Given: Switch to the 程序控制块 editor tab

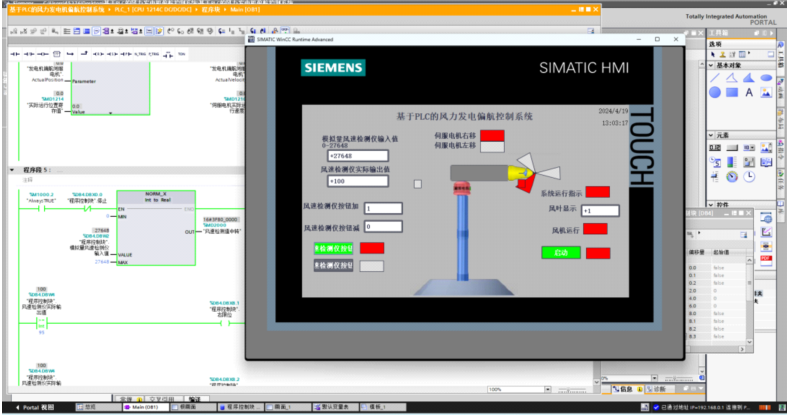Looking at the screenshot, I should pos(240,407).
